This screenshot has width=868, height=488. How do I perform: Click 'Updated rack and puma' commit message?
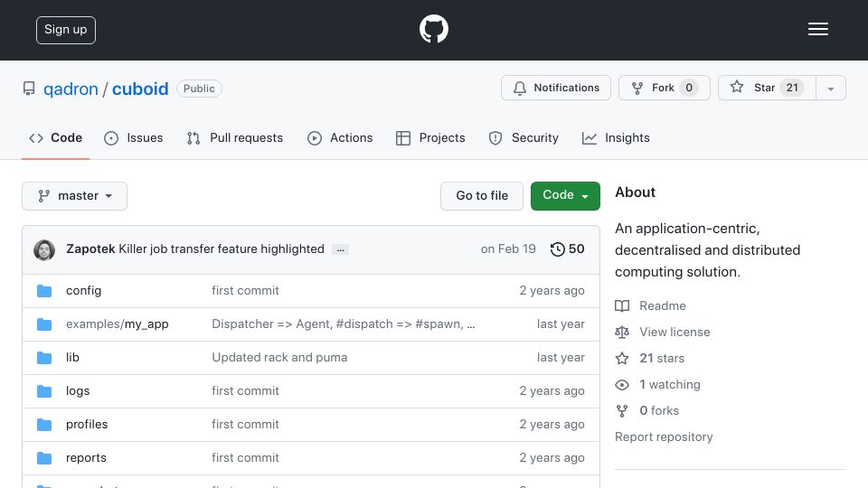pyautogui.click(x=279, y=358)
